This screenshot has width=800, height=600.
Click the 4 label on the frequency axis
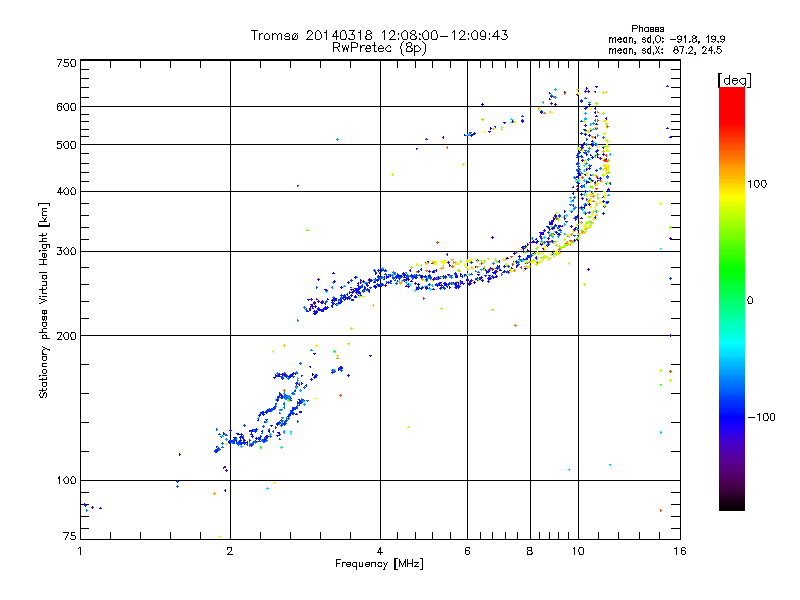(x=380, y=551)
